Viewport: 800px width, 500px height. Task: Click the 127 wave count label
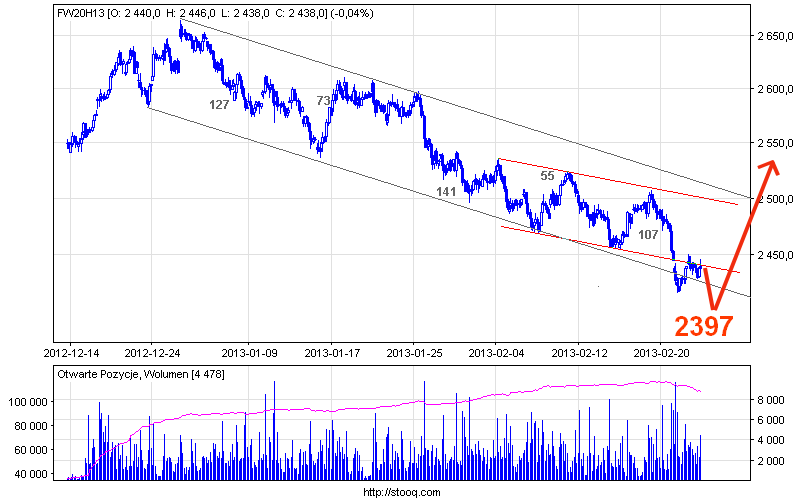coord(219,105)
